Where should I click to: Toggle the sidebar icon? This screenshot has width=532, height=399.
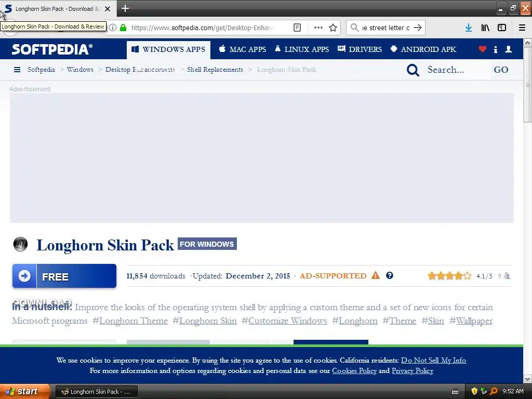[x=502, y=28]
